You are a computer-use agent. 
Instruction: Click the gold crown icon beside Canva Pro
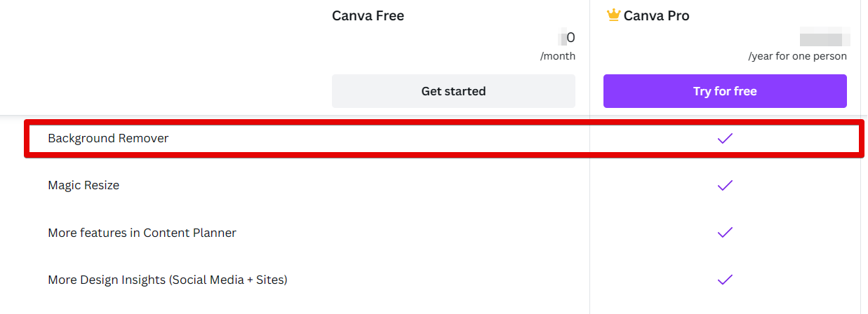[x=613, y=15]
